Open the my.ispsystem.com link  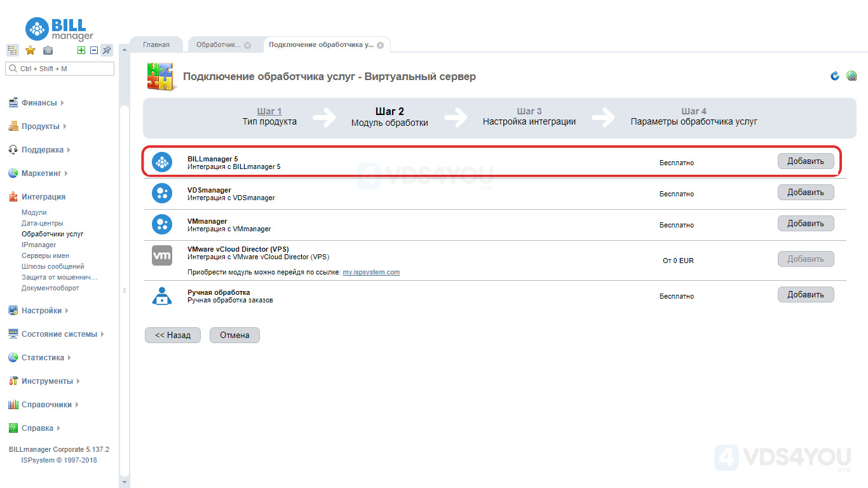point(371,272)
